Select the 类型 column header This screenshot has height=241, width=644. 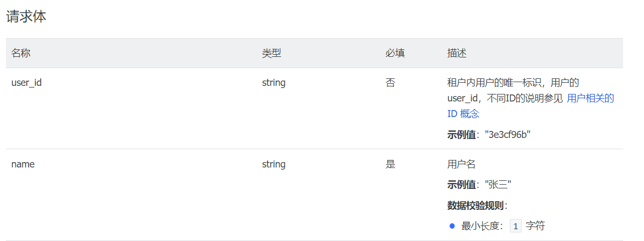pyautogui.click(x=272, y=53)
